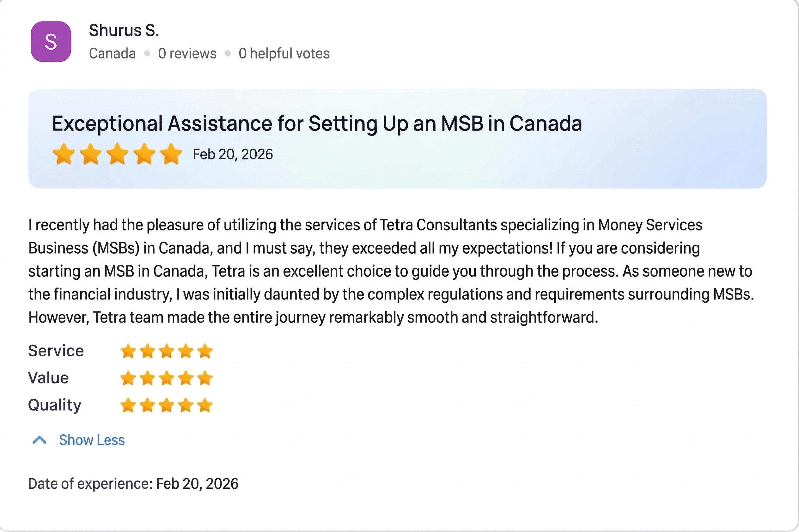Click the first Service rating star
This screenshot has height=532, width=799.
[x=128, y=351]
